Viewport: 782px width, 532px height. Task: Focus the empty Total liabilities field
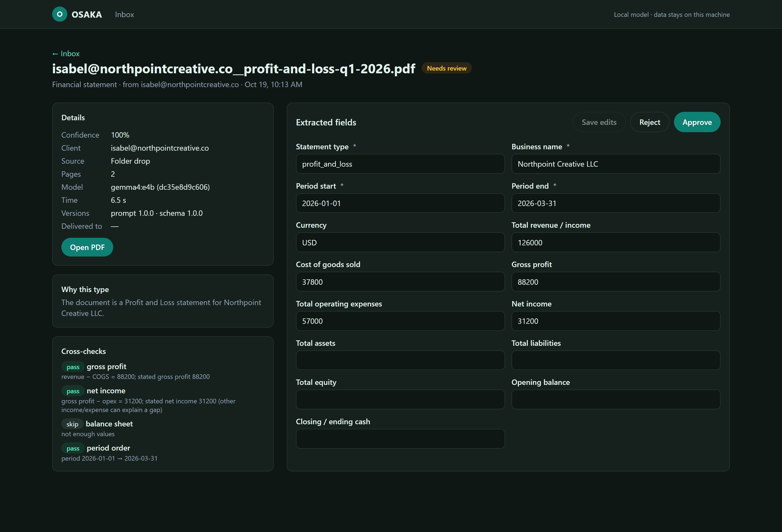point(616,360)
